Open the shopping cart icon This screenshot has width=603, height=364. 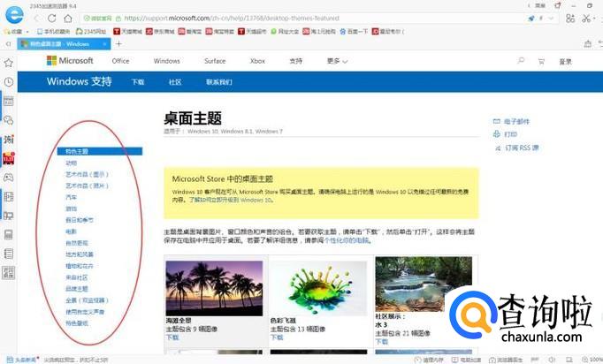point(541,62)
